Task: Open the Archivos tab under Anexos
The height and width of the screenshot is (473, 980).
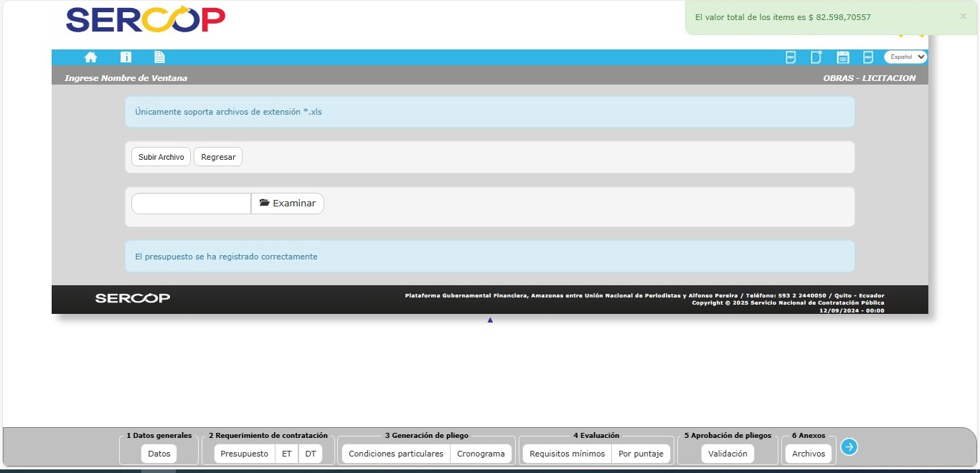Action: click(809, 454)
